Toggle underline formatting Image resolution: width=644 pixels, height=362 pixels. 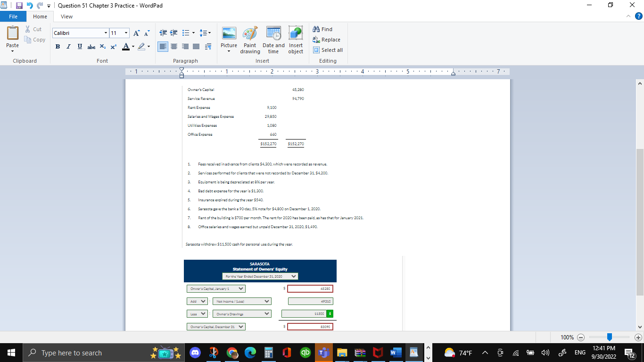[x=80, y=47]
